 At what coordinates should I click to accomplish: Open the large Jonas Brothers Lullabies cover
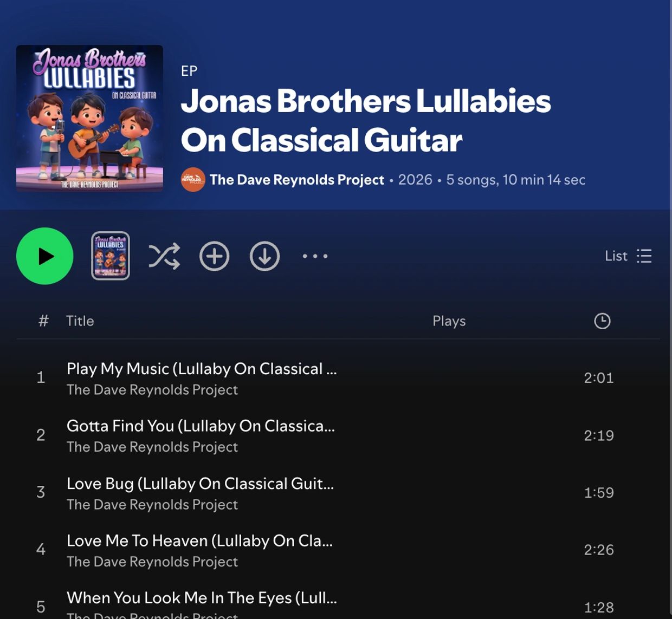[x=89, y=118]
